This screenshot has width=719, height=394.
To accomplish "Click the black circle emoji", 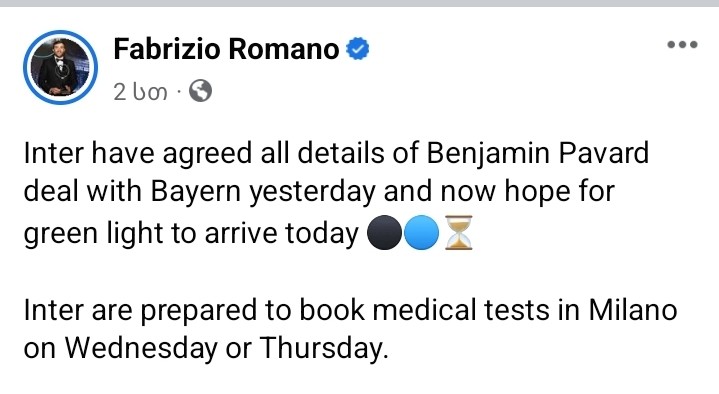I will (x=384, y=233).
